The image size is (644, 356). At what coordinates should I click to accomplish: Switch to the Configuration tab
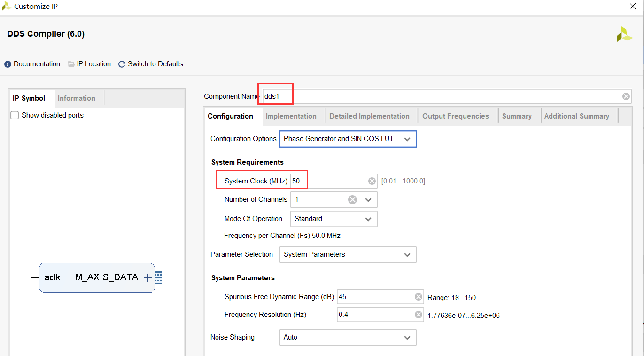coord(231,116)
